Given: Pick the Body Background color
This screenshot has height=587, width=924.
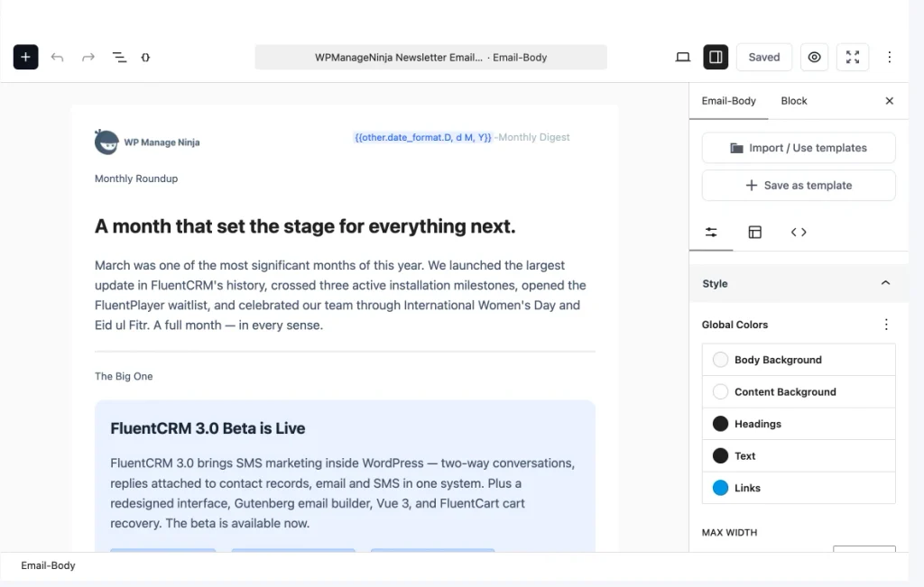Looking at the screenshot, I should pos(799,360).
